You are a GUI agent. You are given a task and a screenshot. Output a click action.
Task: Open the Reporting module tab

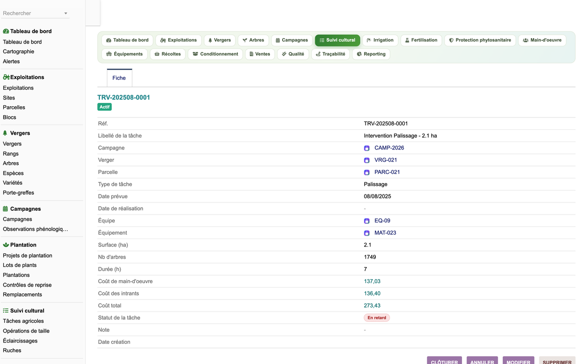(371, 54)
